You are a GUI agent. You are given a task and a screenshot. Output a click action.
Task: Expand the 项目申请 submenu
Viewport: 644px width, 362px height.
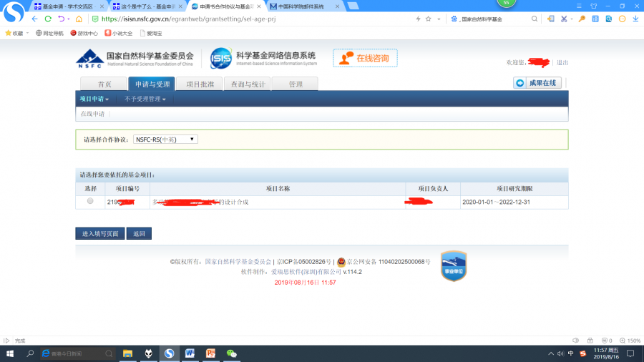click(94, 99)
